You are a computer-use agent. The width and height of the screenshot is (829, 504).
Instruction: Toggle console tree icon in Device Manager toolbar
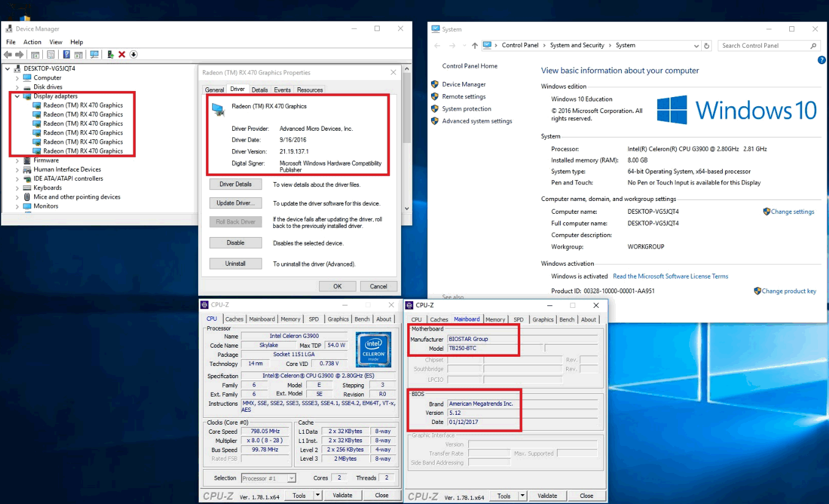[37, 54]
